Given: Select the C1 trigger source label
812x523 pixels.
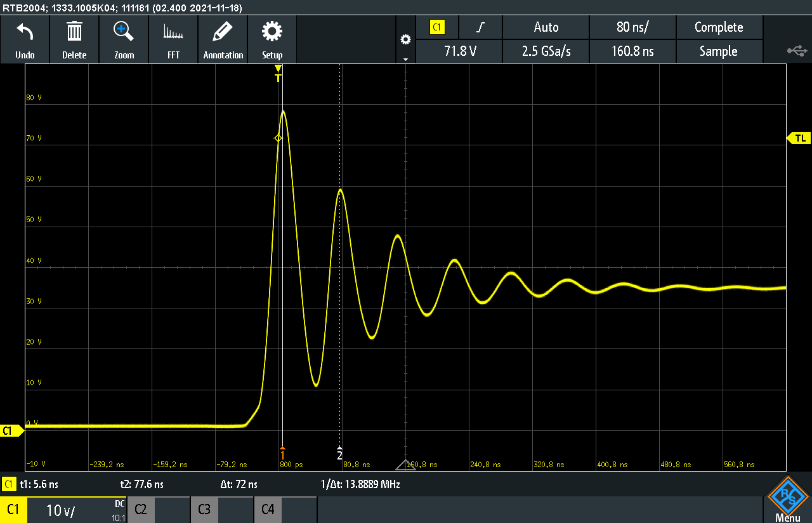Looking at the screenshot, I should point(437,27).
